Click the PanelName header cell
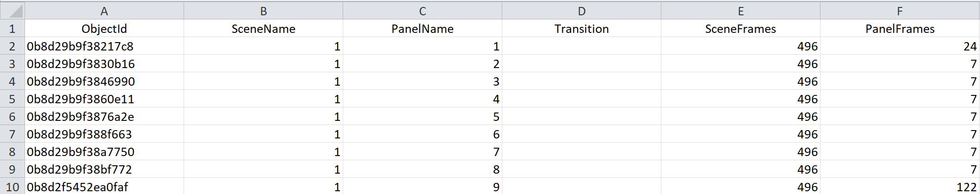 (x=422, y=29)
